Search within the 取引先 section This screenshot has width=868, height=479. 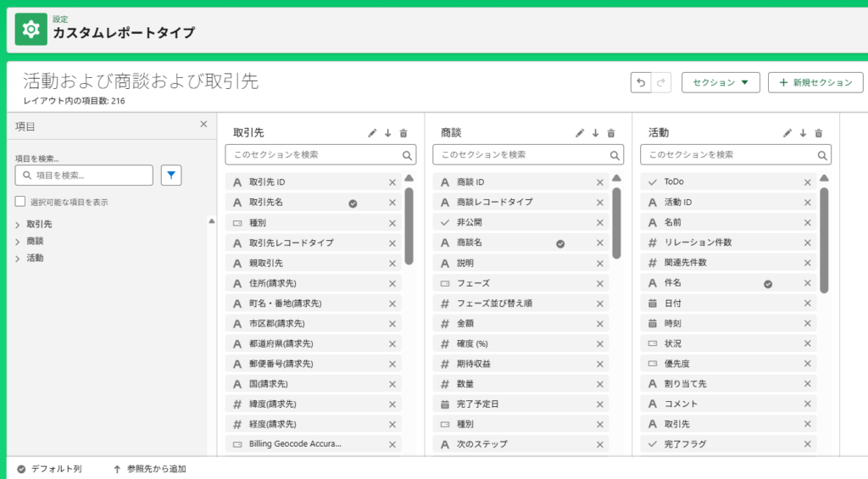pyautogui.click(x=320, y=155)
